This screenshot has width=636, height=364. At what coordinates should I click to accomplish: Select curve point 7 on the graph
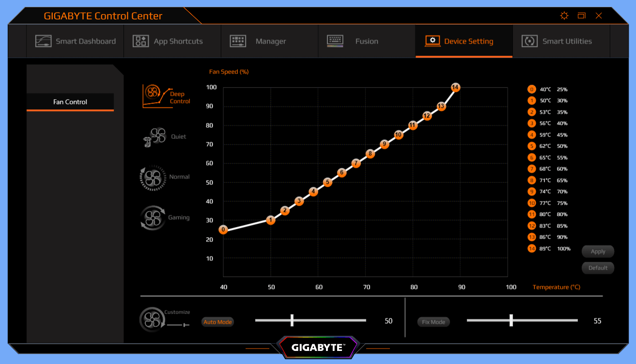pyautogui.click(x=356, y=163)
